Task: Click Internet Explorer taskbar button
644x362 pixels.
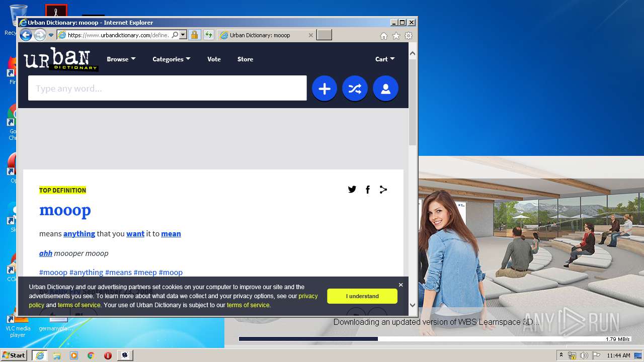Action: coord(40,355)
